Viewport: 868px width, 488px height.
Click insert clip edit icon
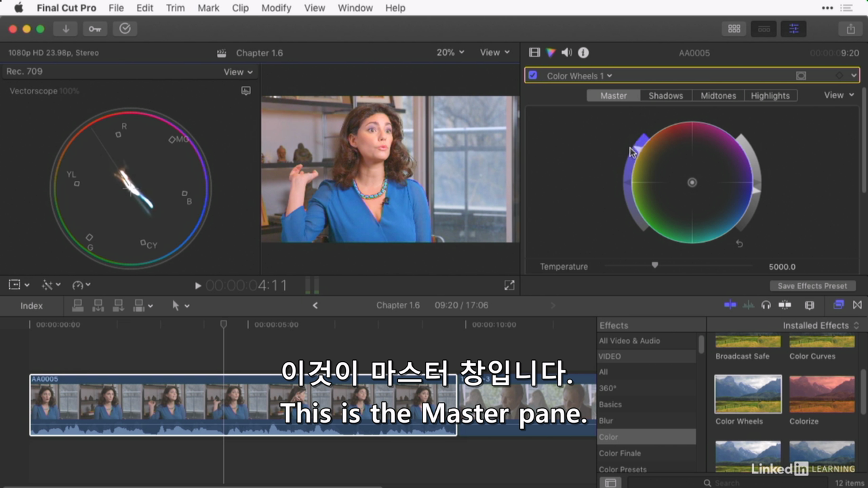(x=98, y=306)
